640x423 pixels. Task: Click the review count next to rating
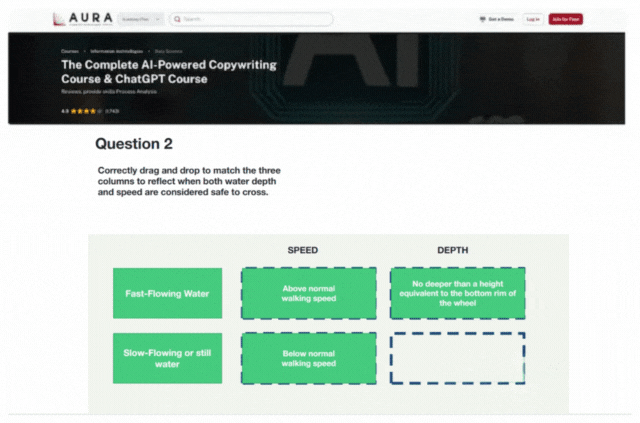pyautogui.click(x=112, y=111)
